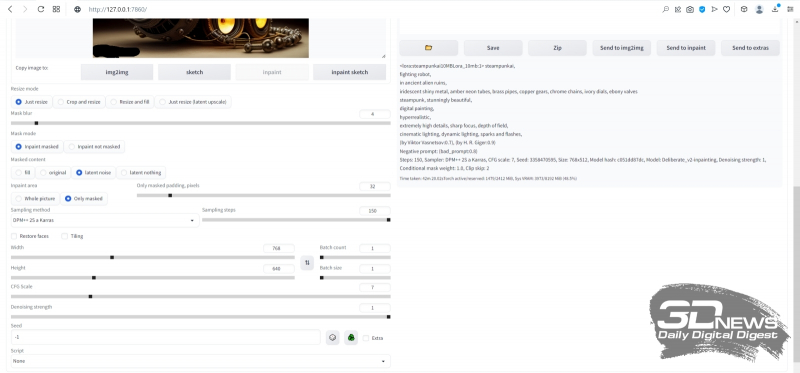Reload the page in browser toolbar
800x373 pixels.
pyautogui.click(x=41, y=9)
